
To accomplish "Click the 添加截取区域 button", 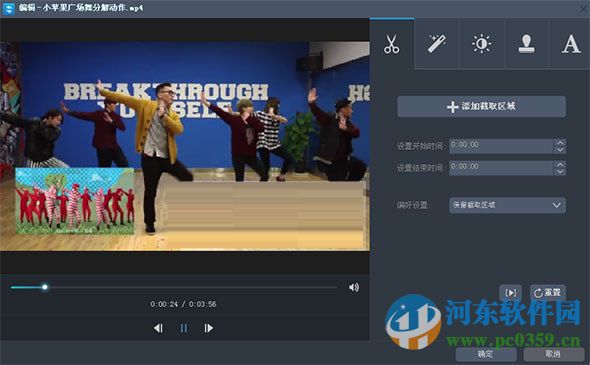I will (482, 106).
